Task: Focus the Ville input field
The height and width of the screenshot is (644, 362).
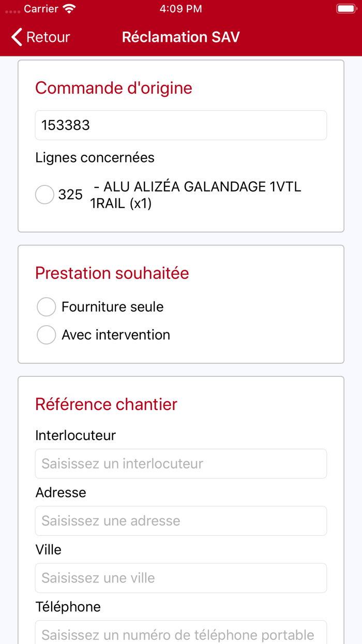Action: point(181,578)
